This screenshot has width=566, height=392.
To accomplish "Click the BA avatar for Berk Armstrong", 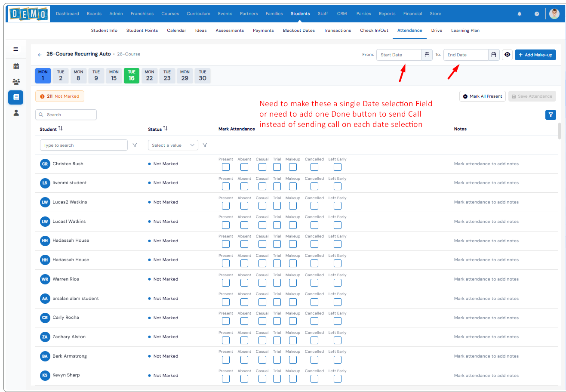I will click(x=45, y=356).
